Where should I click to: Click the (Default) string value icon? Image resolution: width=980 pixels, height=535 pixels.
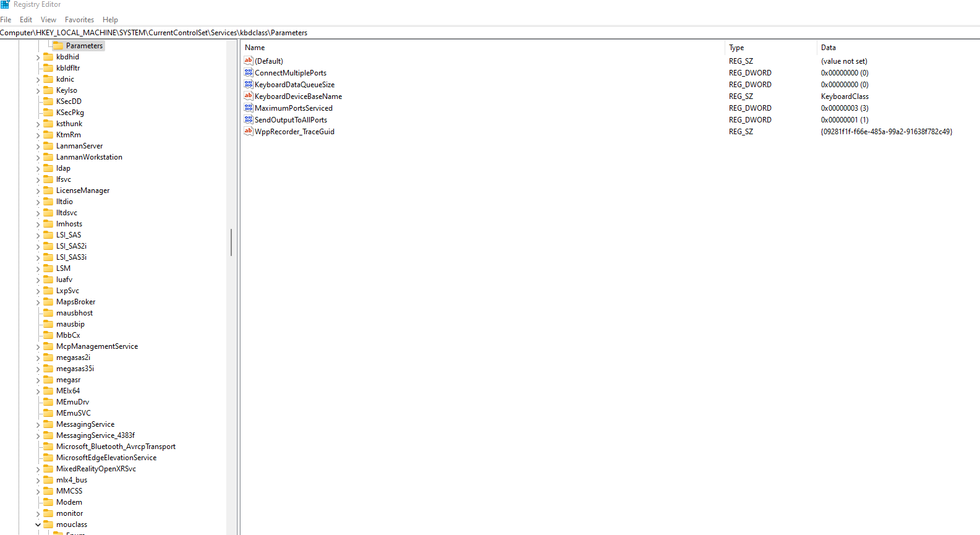249,61
